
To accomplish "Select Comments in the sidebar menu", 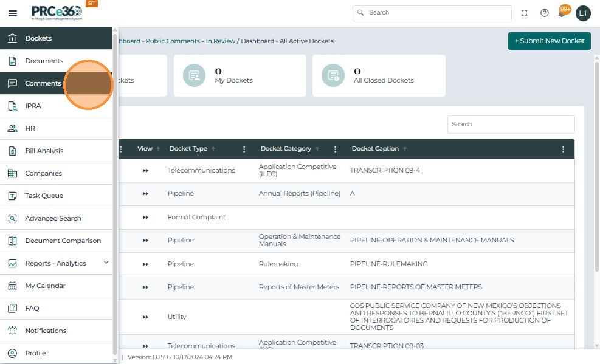I will [43, 83].
